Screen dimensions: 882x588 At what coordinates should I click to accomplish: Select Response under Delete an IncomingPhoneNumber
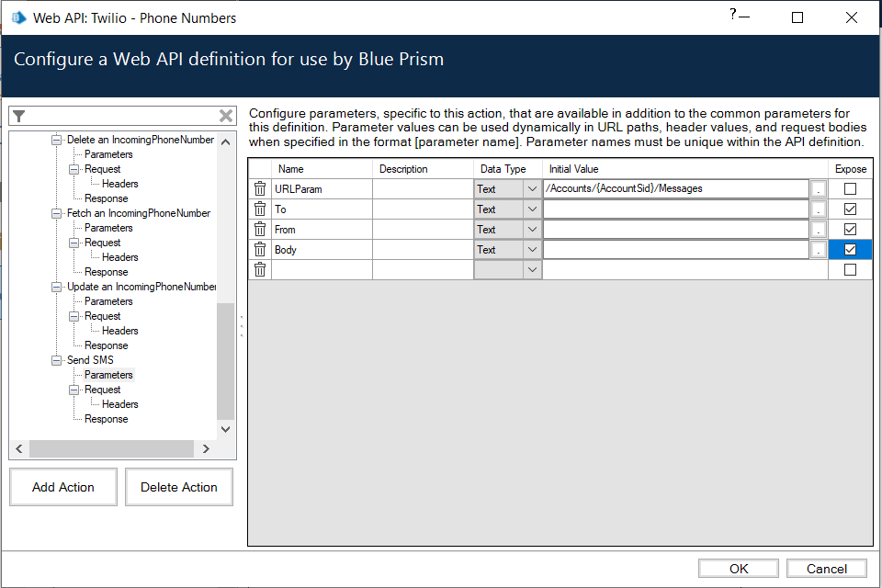coord(107,198)
